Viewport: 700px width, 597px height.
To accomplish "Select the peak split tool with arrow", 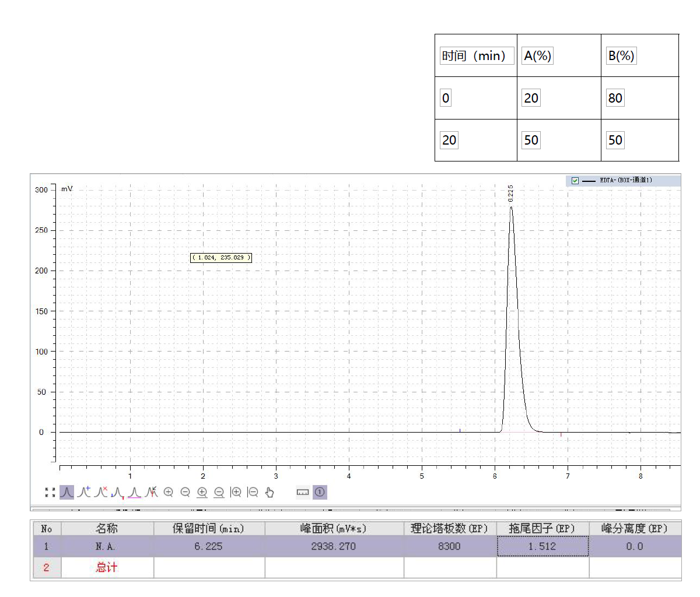I will pos(152,493).
